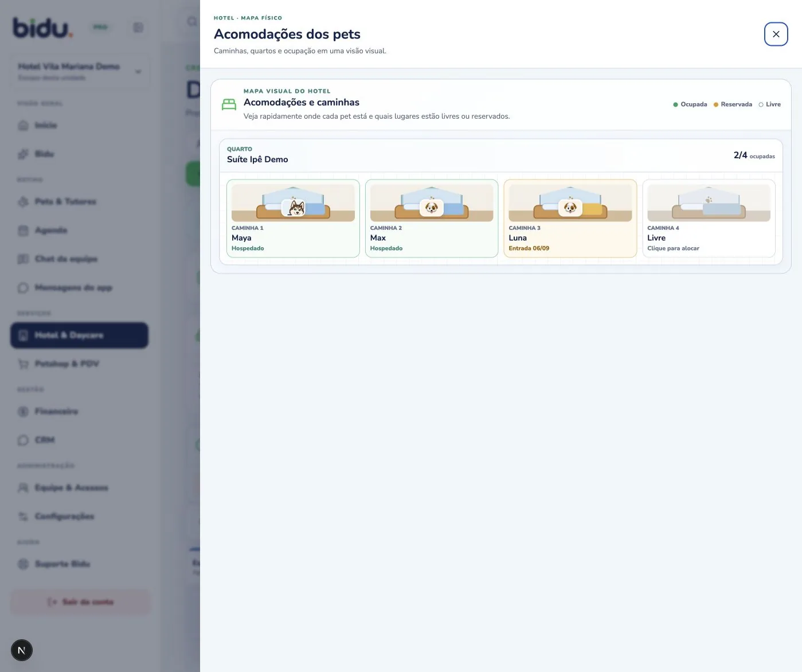
Task: Go to Pets & Tutores in the sidebar
Action: [x=79, y=202]
